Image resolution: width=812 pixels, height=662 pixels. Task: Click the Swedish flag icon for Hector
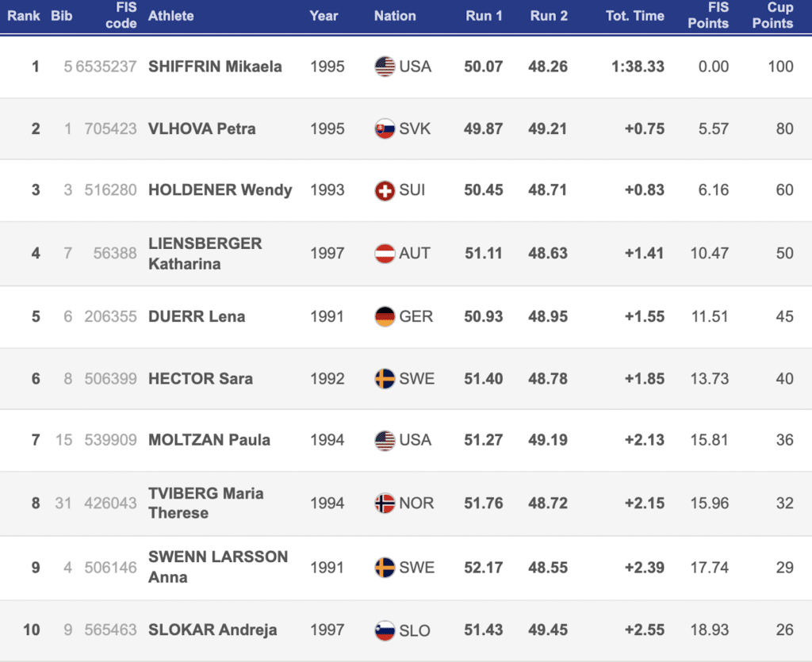[x=385, y=378]
